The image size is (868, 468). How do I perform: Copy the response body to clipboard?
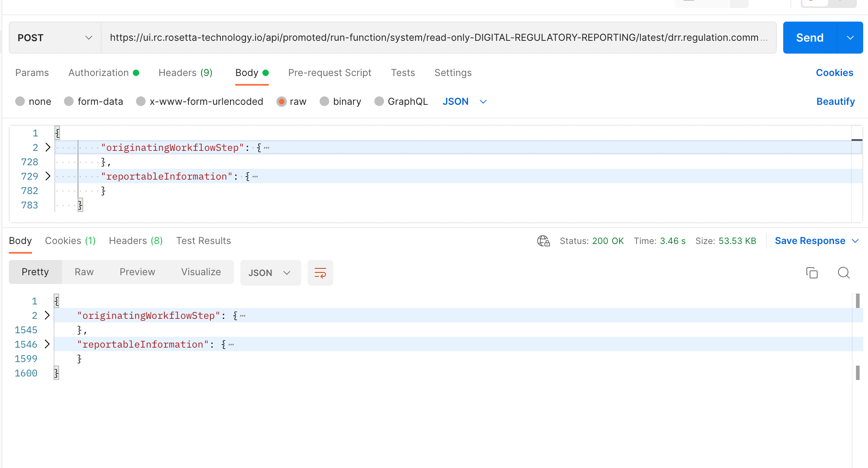812,272
